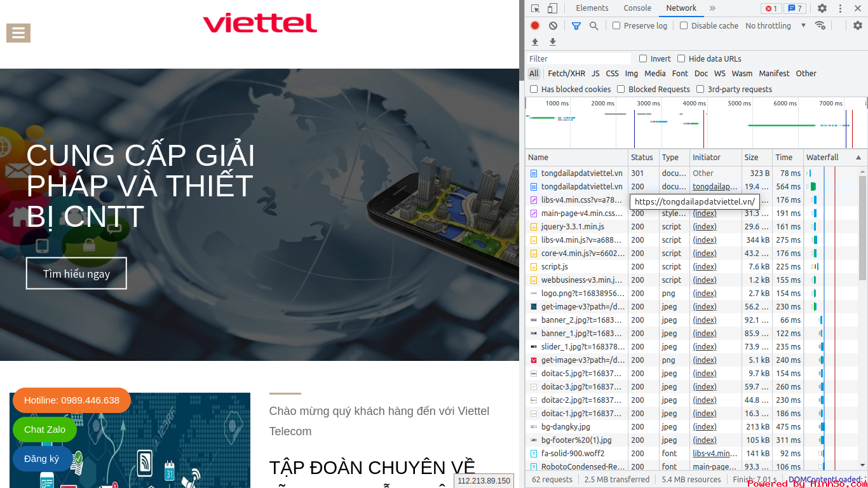This screenshot has height=488, width=868.
Task: Sort by Waterfall column arrow
Action: (x=858, y=158)
